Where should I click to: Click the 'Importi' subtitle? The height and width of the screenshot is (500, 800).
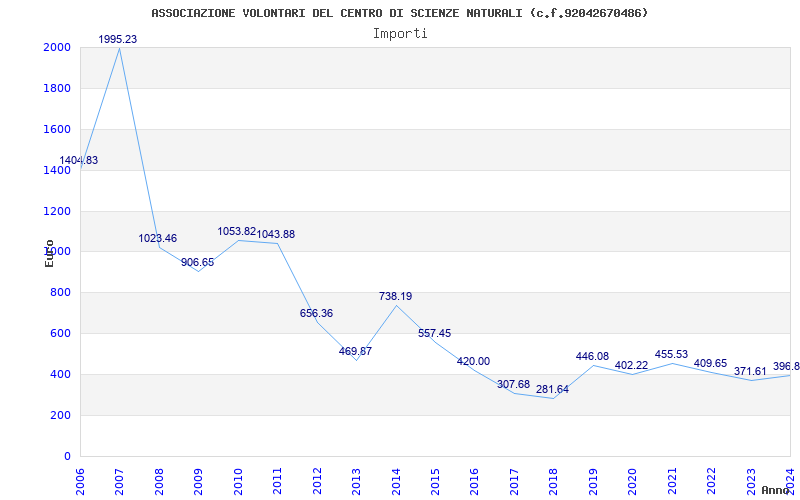point(400,34)
